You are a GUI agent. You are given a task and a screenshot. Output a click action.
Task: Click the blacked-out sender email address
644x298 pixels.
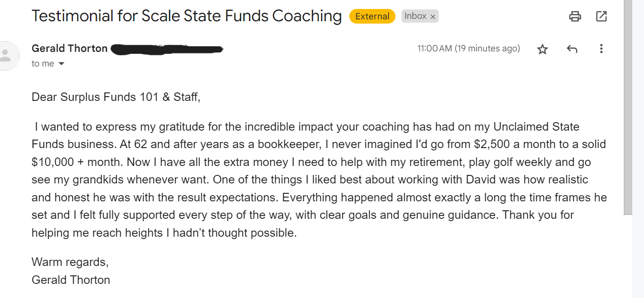[x=167, y=49]
